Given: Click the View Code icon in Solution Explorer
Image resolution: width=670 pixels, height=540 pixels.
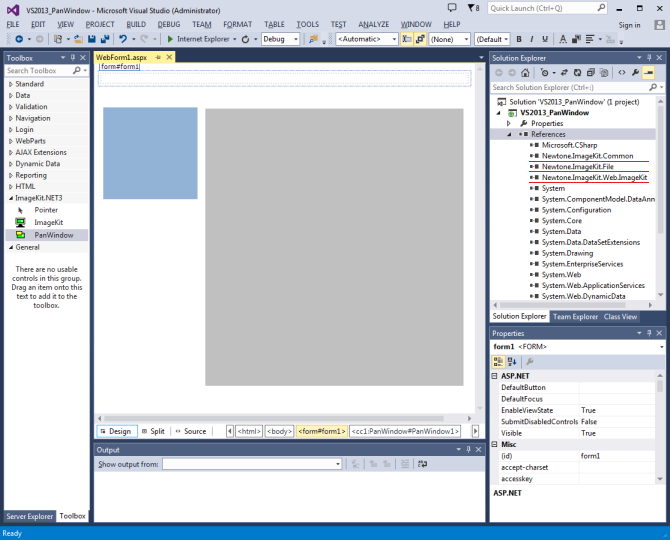Looking at the screenshot, I should click(x=622, y=73).
